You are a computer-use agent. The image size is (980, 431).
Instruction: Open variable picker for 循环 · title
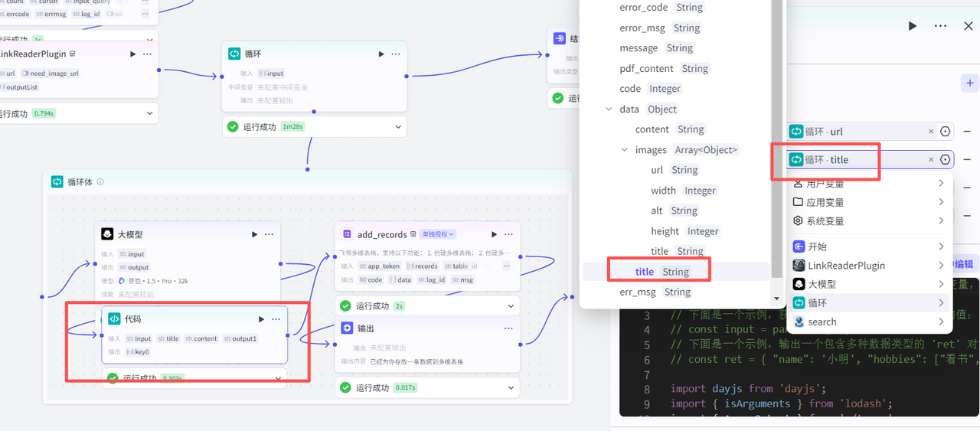tap(945, 160)
